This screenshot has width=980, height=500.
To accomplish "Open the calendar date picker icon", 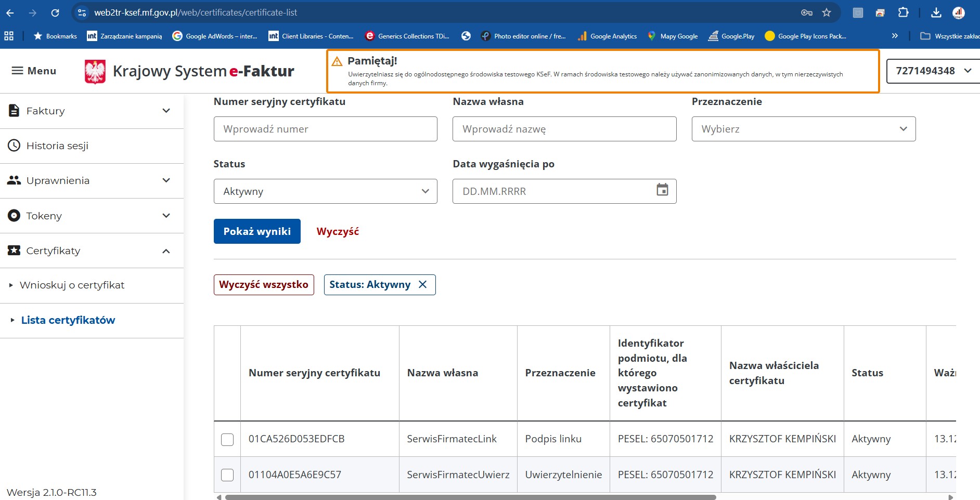I will click(x=662, y=190).
